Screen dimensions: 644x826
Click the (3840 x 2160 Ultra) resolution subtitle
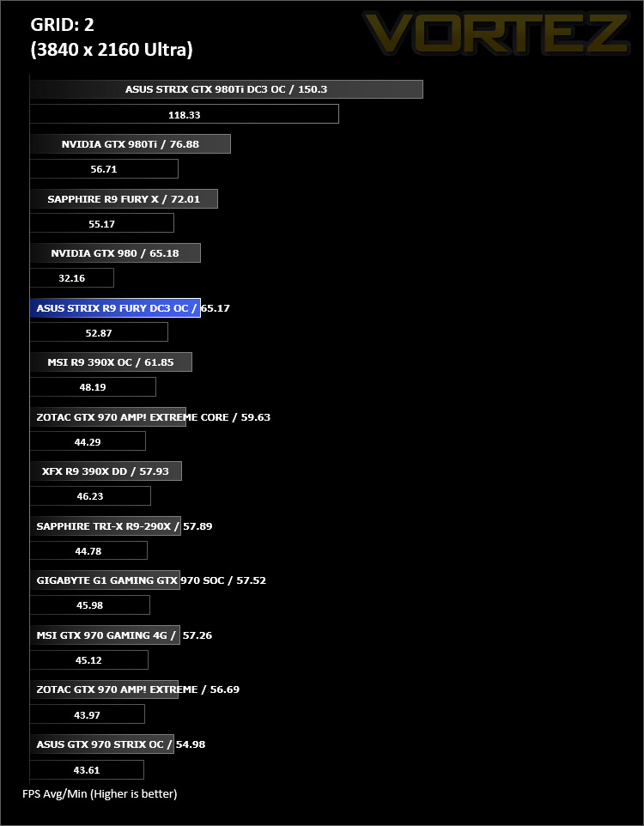point(112,49)
